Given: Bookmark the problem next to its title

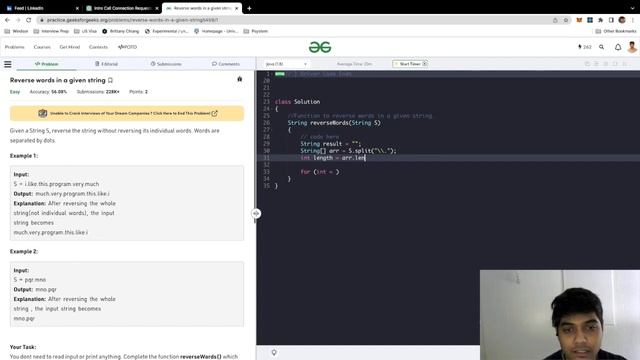Looking at the screenshot, I should pos(110,80).
